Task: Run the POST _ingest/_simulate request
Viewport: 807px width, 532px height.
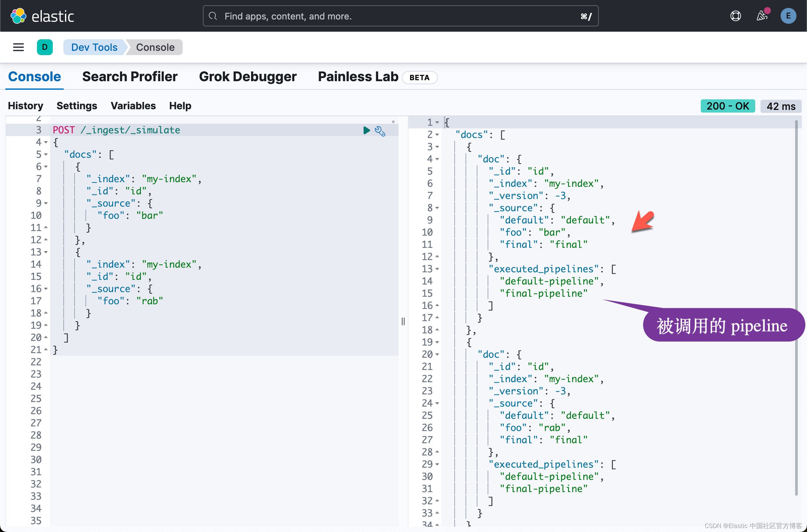Action: click(366, 130)
